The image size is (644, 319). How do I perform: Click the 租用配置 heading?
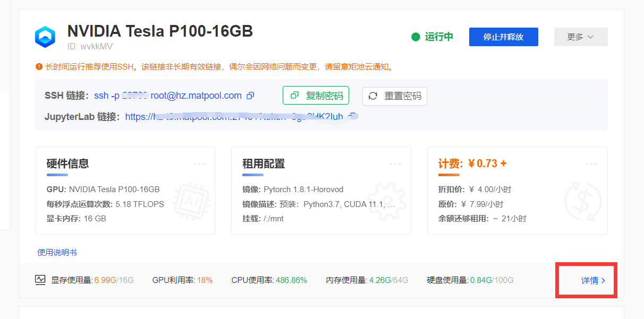(x=264, y=163)
